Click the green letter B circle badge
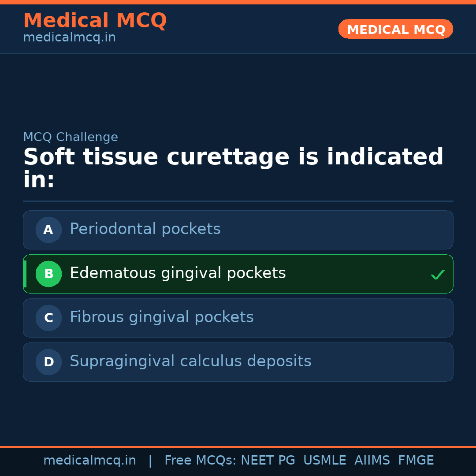The height and width of the screenshot is (476, 476). (48, 274)
